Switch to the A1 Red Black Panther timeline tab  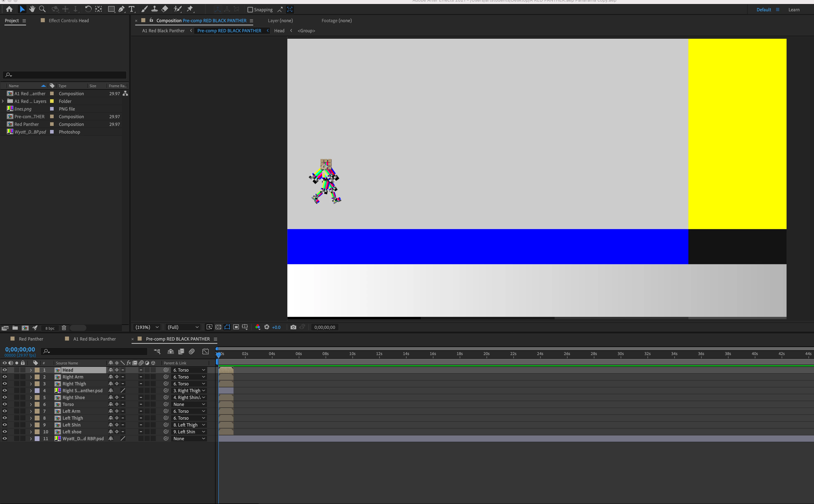94,339
